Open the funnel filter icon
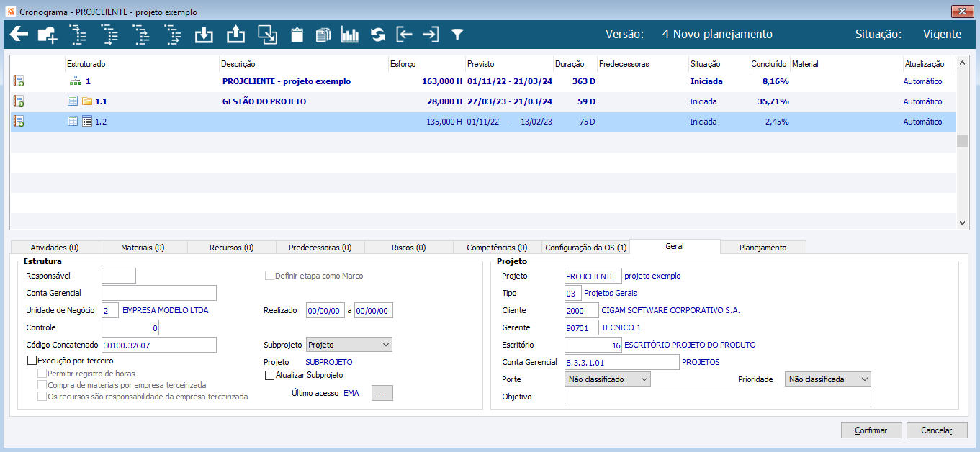This screenshot has height=452, width=980. [x=457, y=35]
